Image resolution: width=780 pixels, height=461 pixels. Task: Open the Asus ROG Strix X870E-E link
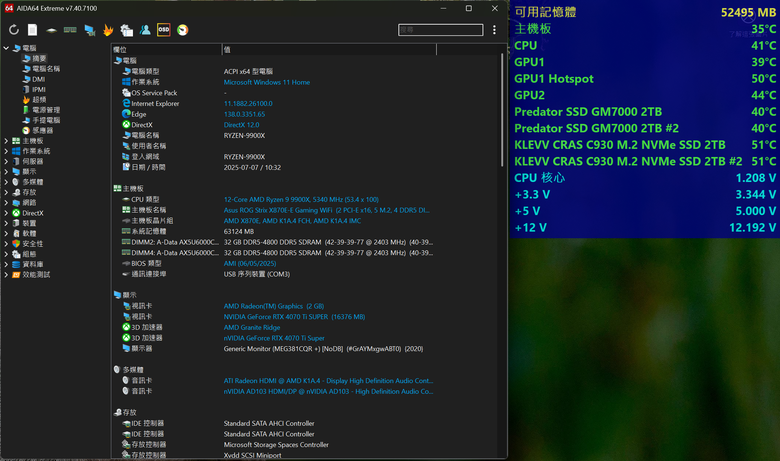pyautogui.click(x=326, y=210)
